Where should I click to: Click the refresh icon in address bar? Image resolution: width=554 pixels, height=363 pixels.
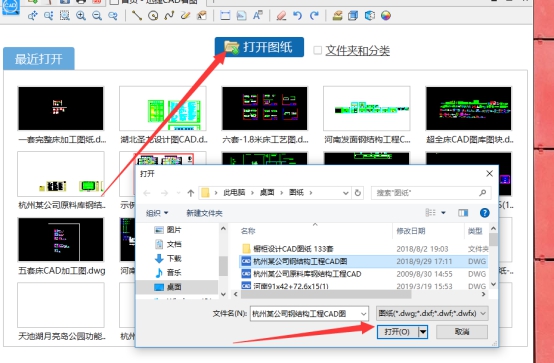(358, 193)
